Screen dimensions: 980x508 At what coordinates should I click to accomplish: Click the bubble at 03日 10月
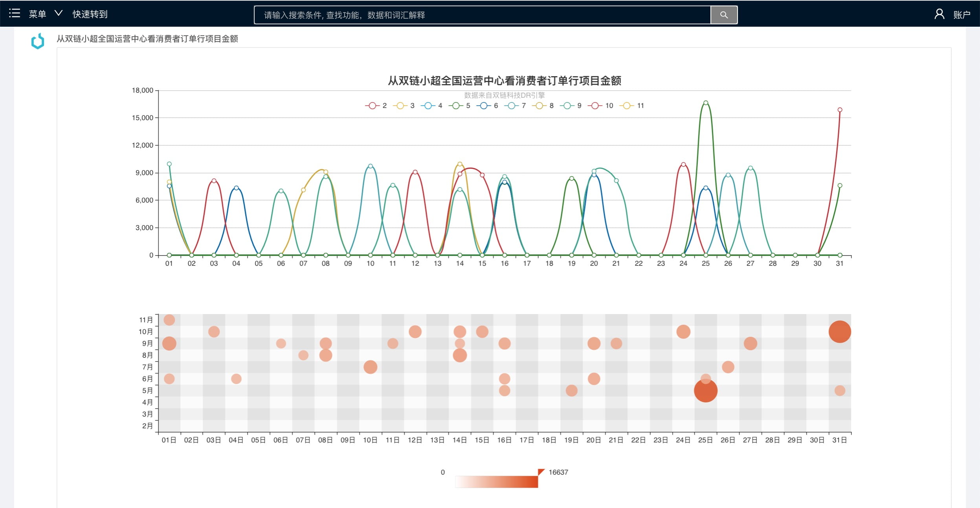[214, 332]
